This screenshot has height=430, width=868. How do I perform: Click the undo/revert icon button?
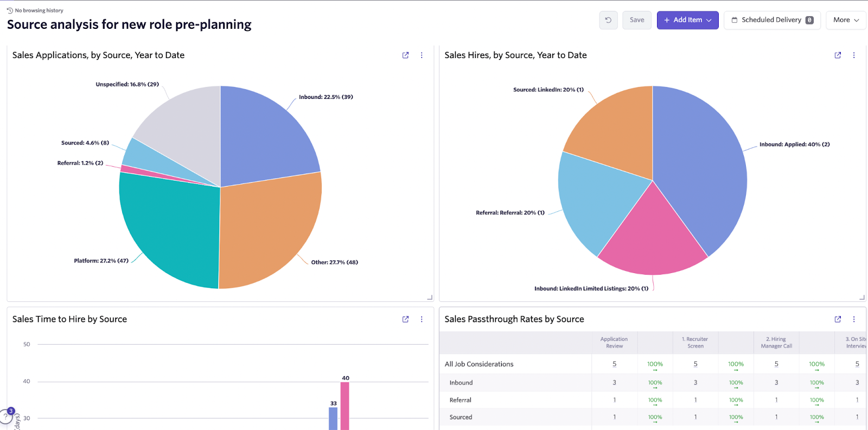608,20
